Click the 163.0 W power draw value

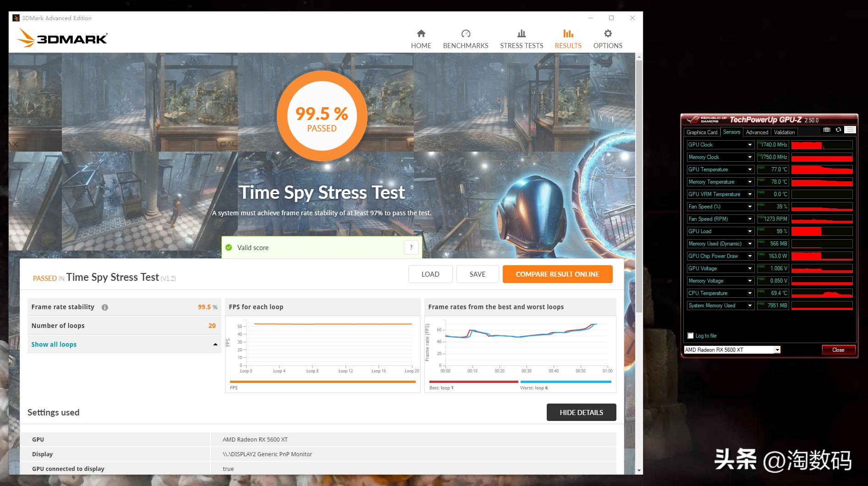pos(773,256)
